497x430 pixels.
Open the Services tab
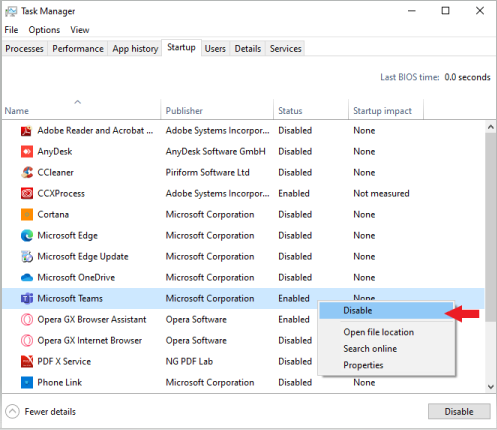pos(285,49)
